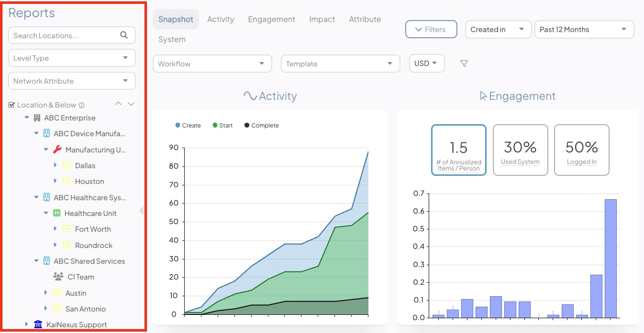The image size is (644, 333).
Task: Click the info icon next to Location & Below
Action: pyautogui.click(x=81, y=105)
